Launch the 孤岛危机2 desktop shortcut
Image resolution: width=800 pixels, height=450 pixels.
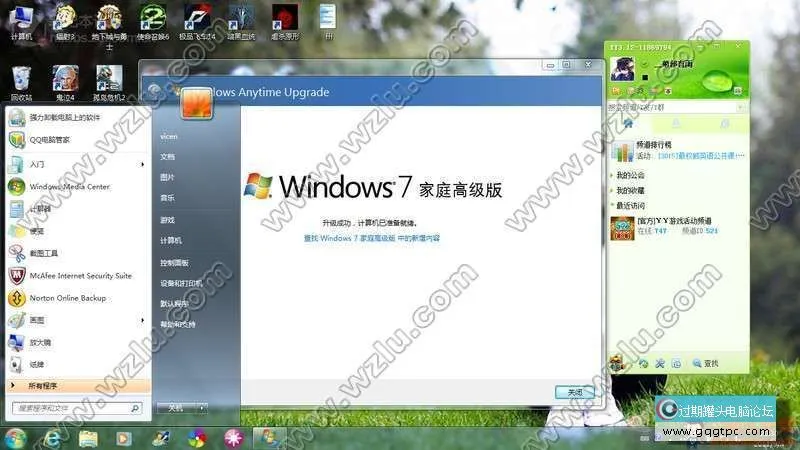(x=109, y=83)
